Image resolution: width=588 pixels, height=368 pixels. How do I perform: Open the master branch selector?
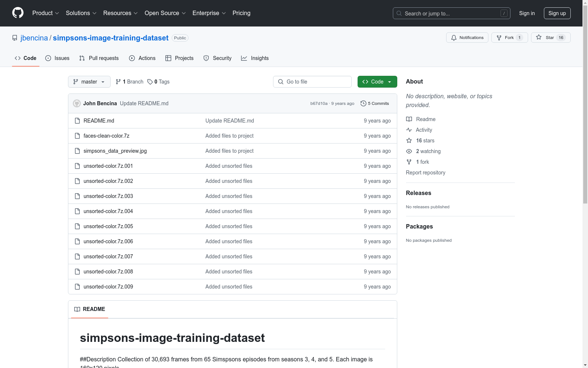[x=89, y=82]
